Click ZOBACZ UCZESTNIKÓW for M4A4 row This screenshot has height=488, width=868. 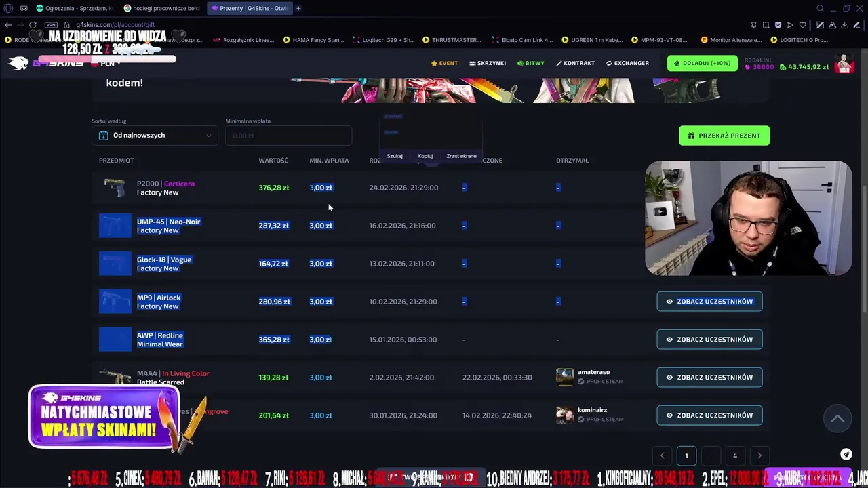pos(709,378)
